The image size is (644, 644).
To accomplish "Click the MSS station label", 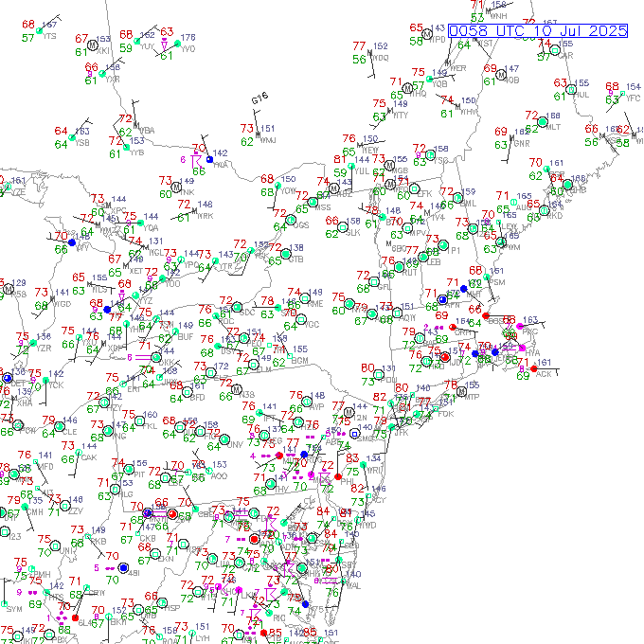I will pyautogui.click(x=323, y=207).
